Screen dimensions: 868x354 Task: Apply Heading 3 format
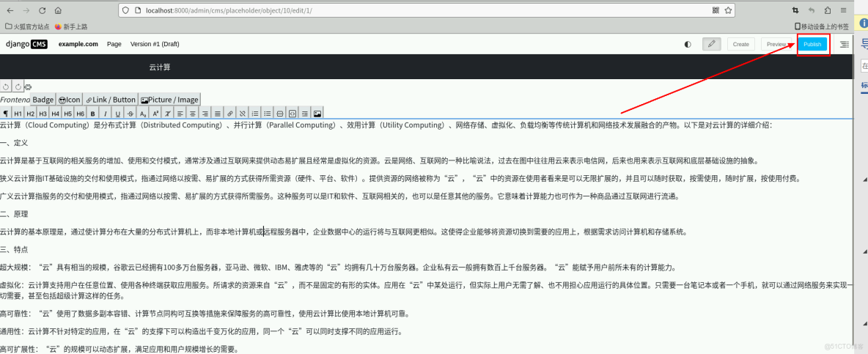point(43,114)
